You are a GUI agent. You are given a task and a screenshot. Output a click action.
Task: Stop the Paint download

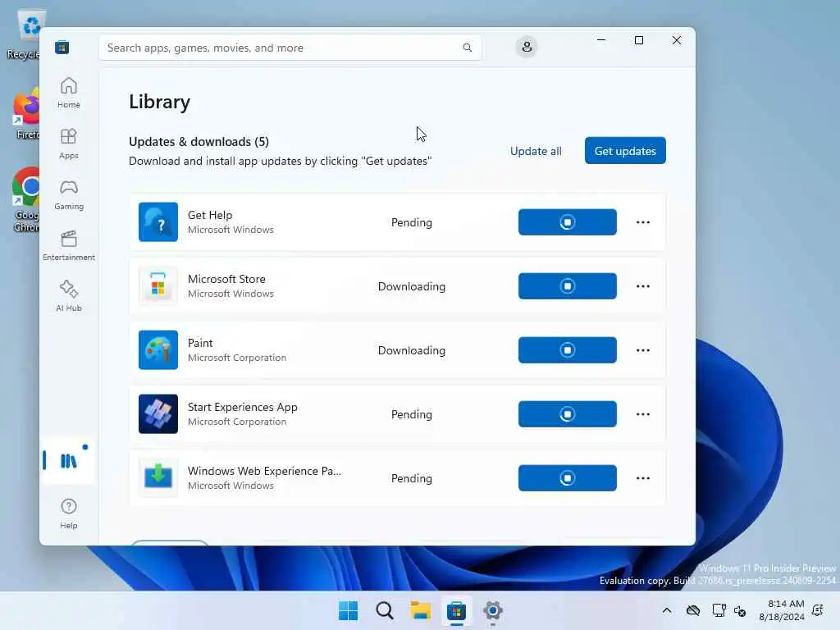pos(568,349)
